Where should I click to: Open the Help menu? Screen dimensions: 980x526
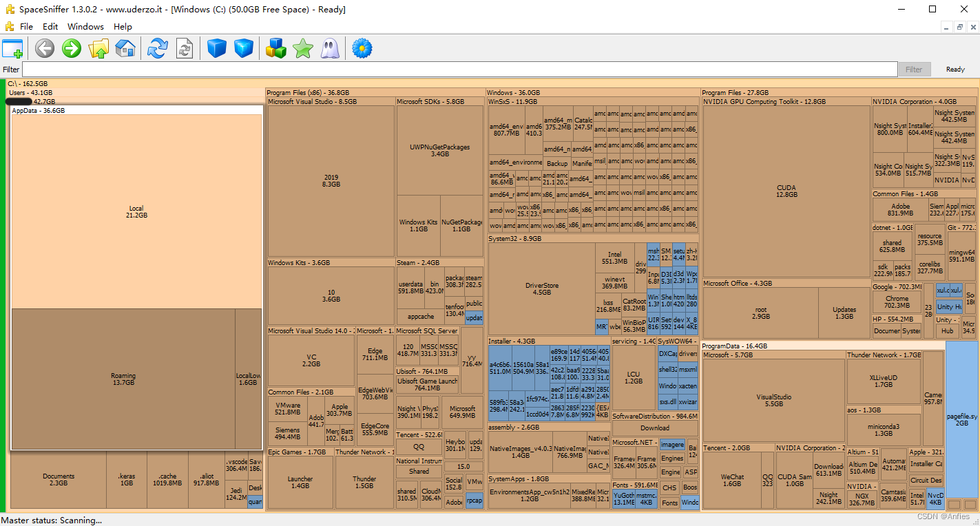pos(123,26)
